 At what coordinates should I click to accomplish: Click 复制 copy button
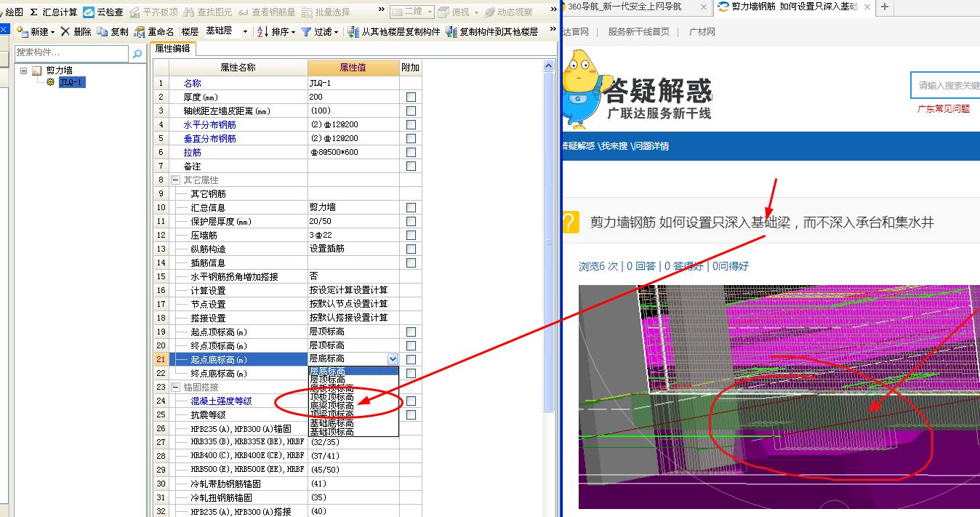point(113,32)
